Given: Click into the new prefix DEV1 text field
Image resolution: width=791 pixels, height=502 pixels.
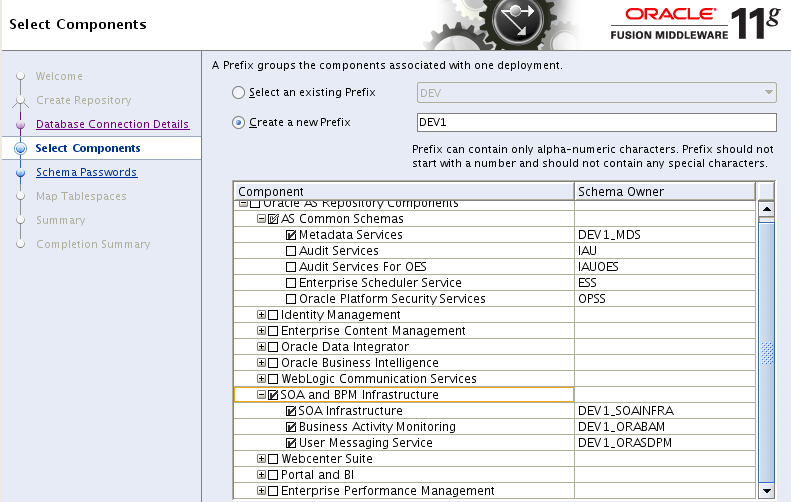Looking at the screenshot, I should point(596,123).
